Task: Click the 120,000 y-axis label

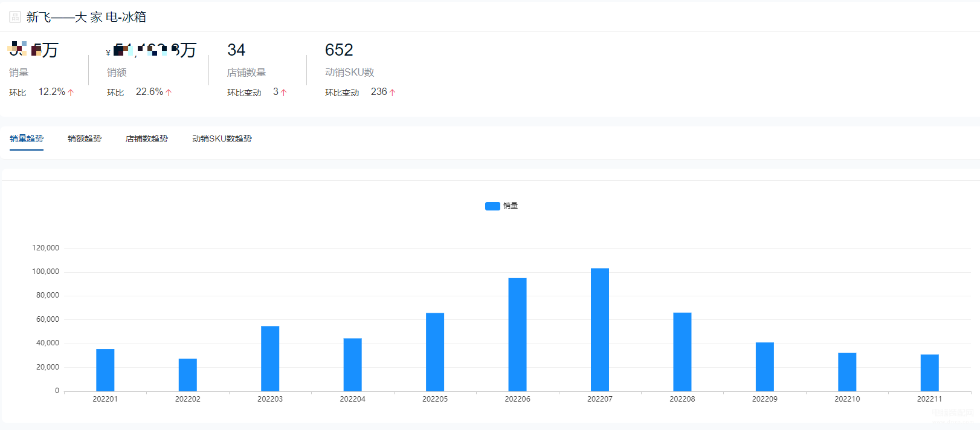Action: coord(46,248)
